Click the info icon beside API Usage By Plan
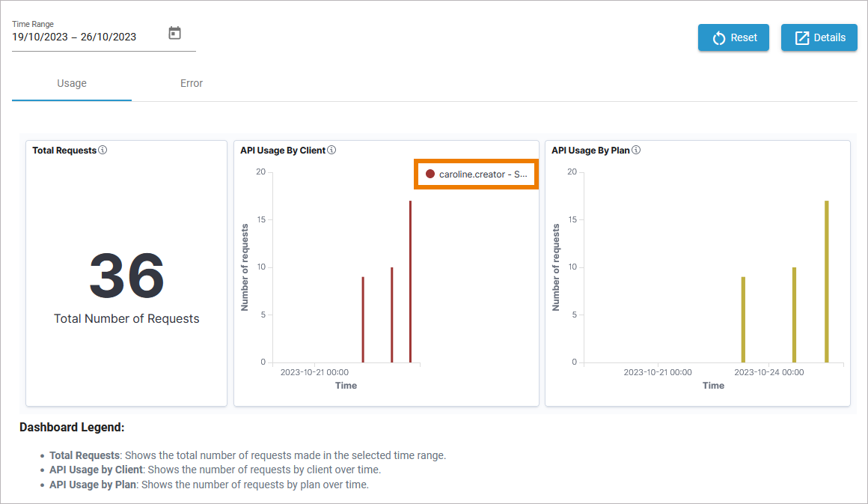Image resolution: width=868 pixels, height=504 pixels. [636, 150]
